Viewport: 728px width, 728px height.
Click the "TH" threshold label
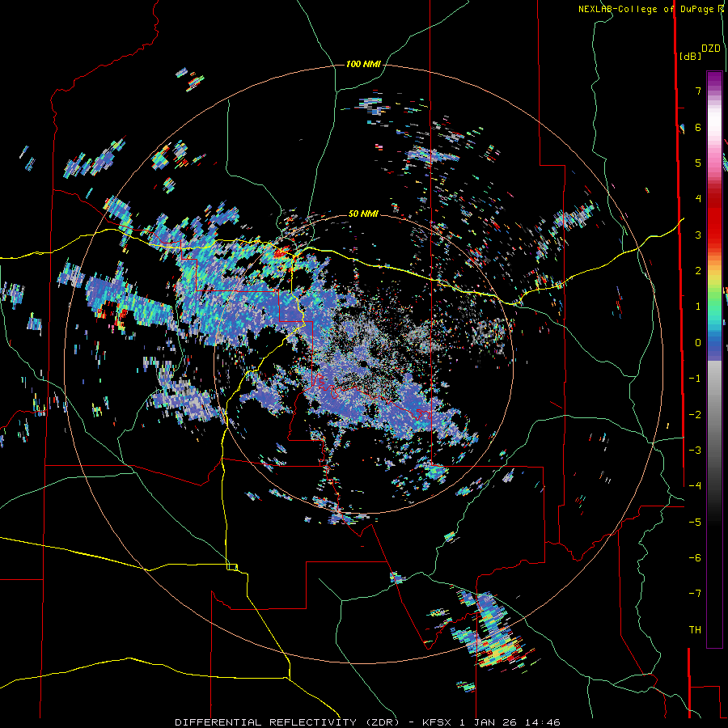coord(695,629)
